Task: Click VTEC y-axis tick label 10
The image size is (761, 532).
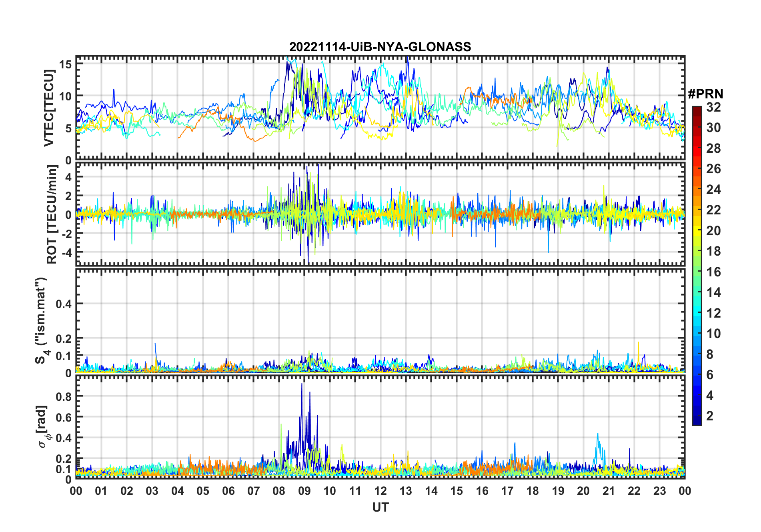Action: coord(66,96)
